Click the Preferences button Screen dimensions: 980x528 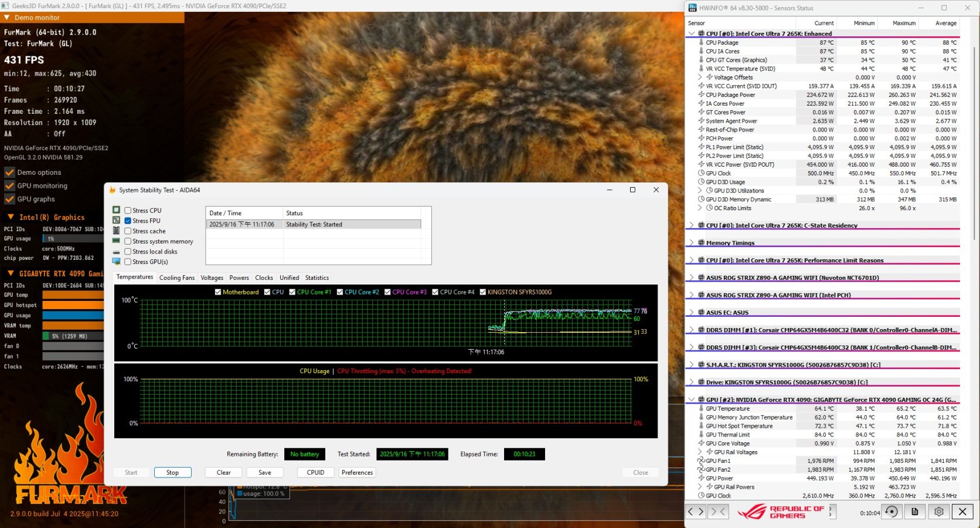click(357, 473)
